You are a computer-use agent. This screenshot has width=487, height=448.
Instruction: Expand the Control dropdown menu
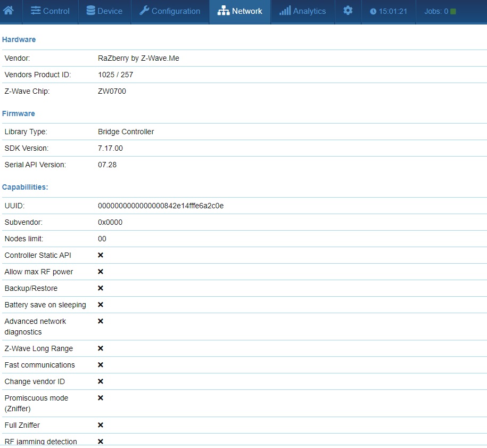(50, 11)
